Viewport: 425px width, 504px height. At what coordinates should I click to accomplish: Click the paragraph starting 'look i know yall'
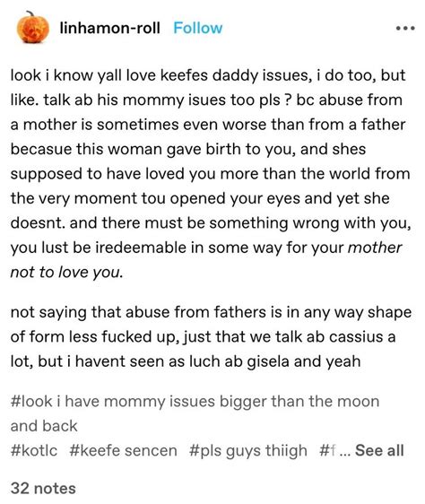(211, 174)
